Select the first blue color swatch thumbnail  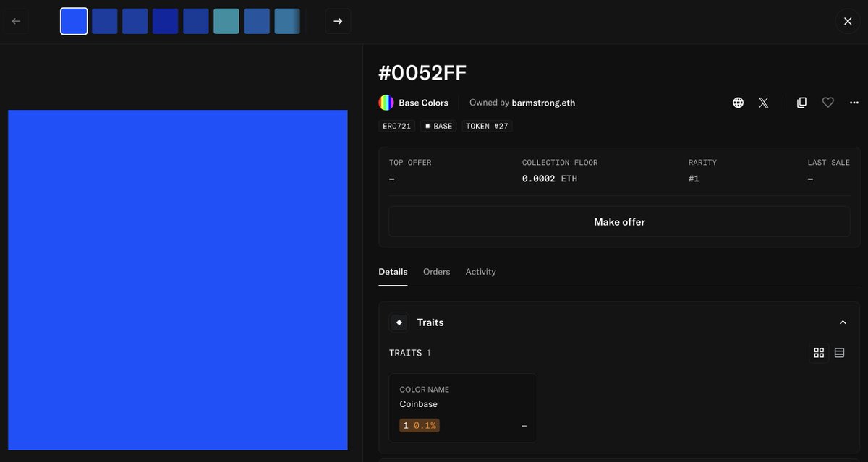click(x=74, y=21)
